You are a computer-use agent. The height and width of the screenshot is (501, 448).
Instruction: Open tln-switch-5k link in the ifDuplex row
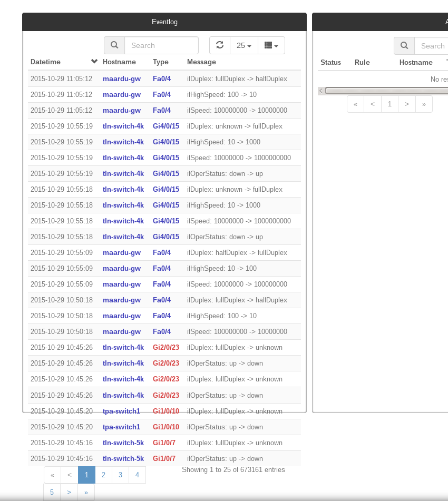123,443
